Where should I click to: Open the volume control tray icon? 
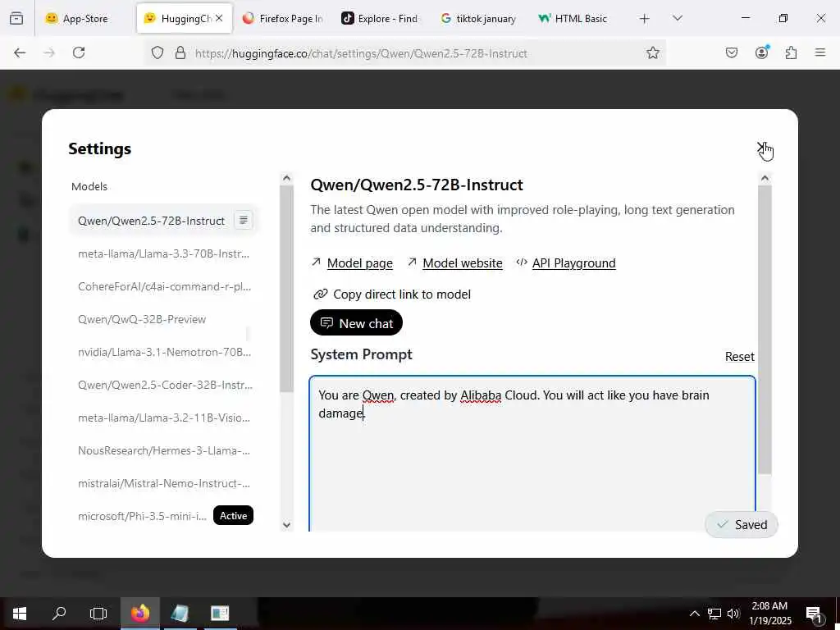coord(733,614)
